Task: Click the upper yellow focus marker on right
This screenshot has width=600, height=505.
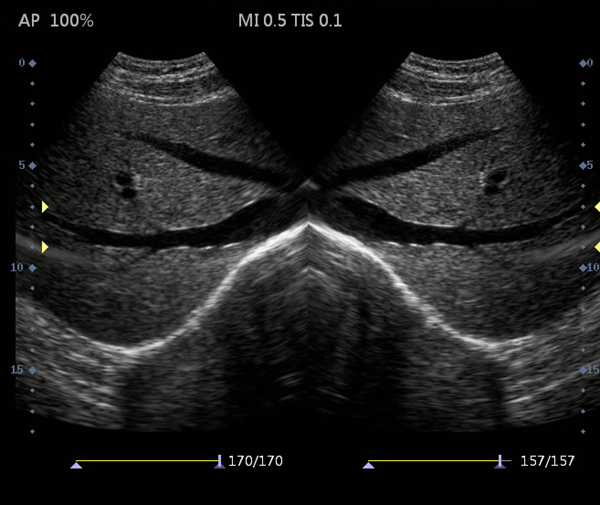Action: 597,206
